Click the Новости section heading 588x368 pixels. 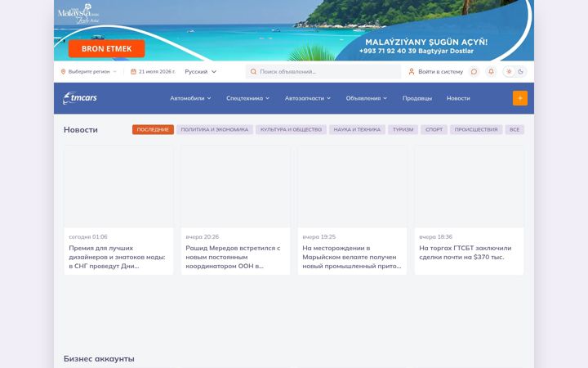tap(81, 129)
